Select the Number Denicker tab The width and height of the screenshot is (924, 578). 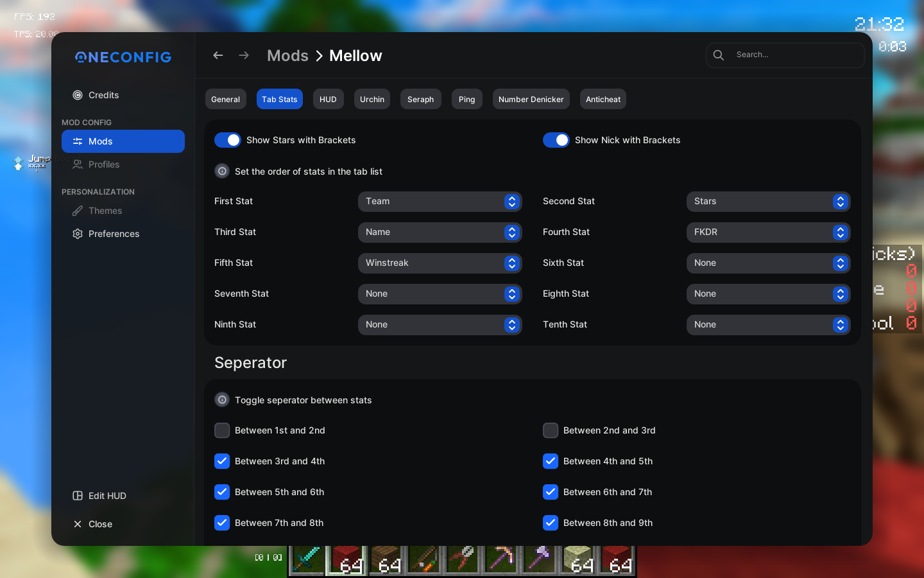(x=531, y=99)
